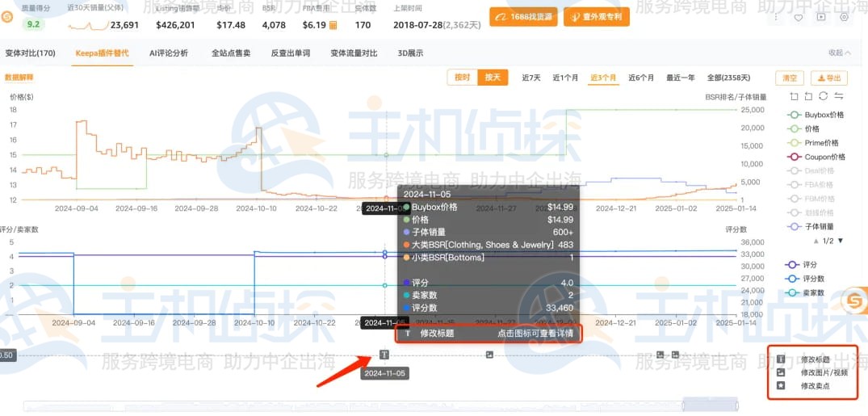This screenshot has width=868, height=416.
Task: Click the FBA fee calculator icon
Action: [333, 25]
